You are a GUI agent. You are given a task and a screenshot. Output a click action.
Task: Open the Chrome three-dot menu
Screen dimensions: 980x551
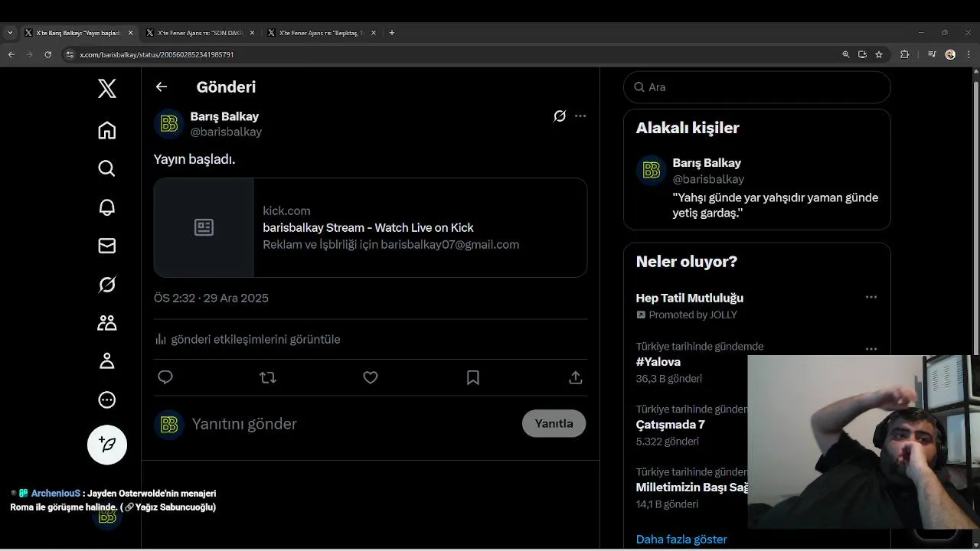click(969, 54)
